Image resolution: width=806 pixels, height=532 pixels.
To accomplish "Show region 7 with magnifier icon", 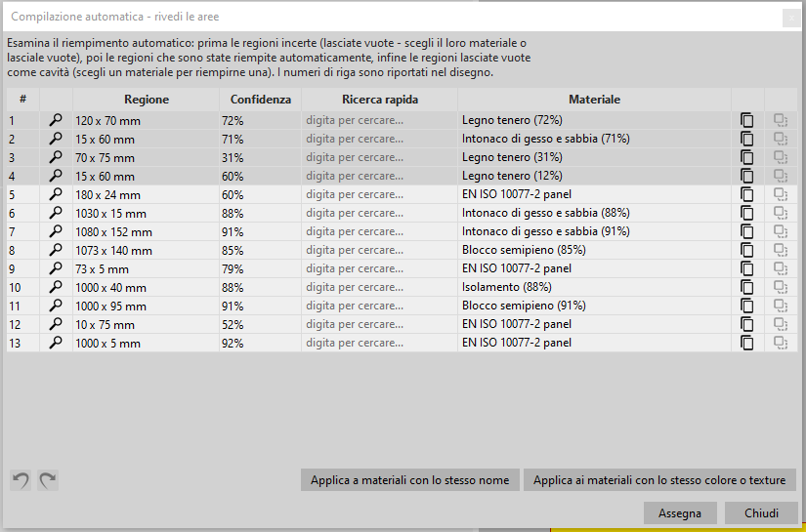I will [56, 231].
